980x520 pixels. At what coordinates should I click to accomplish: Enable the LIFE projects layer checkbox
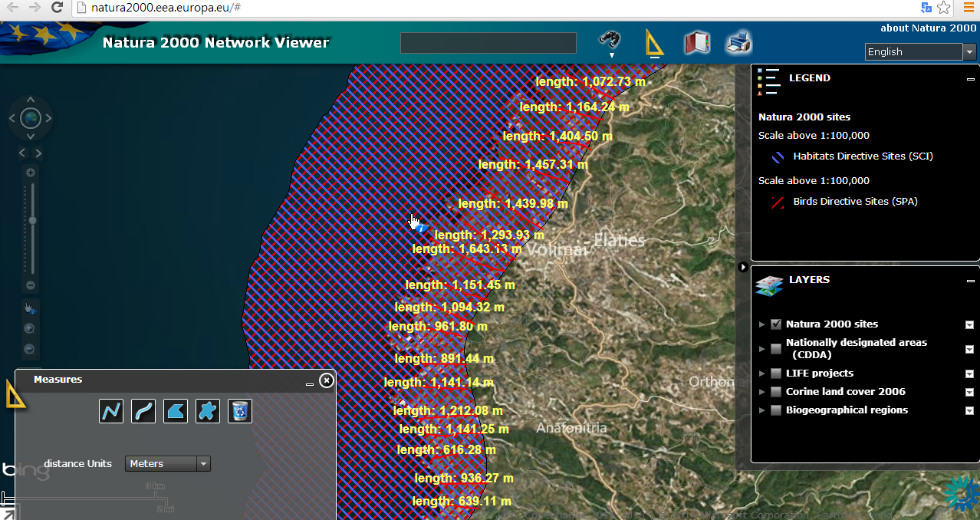tap(776, 373)
